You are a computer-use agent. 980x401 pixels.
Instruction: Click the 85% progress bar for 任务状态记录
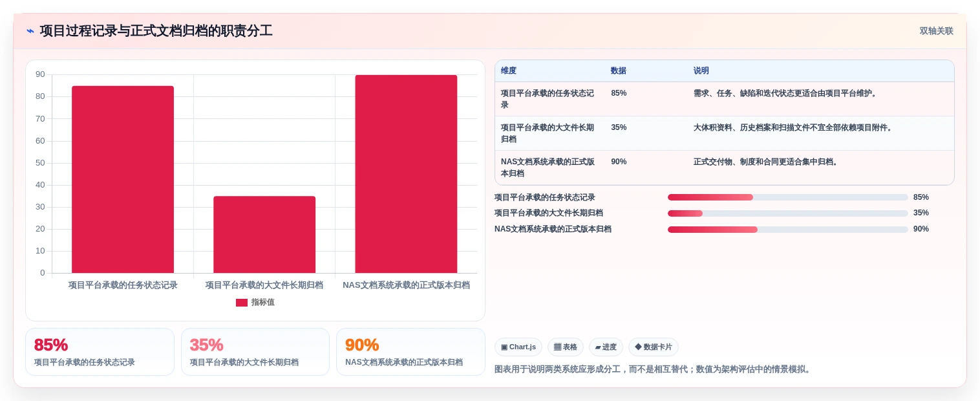(x=788, y=197)
